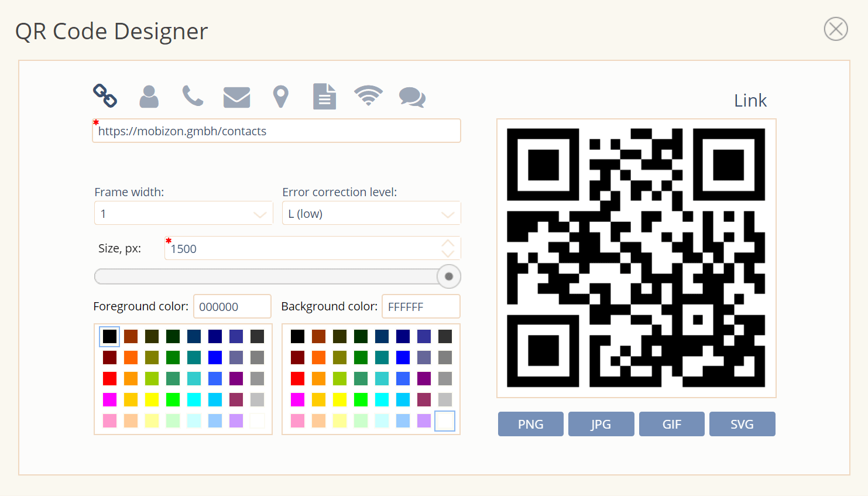Pick orange background color swatch in second row

coord(318,357)
